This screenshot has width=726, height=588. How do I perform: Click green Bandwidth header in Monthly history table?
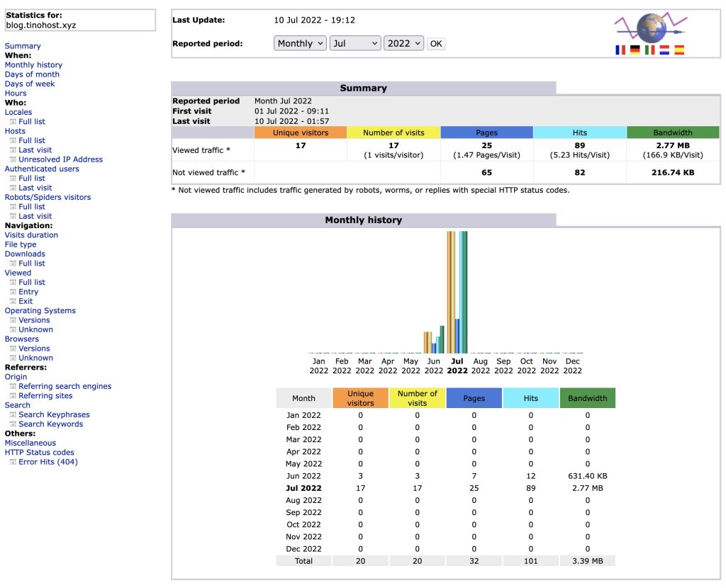click(588, 398)
